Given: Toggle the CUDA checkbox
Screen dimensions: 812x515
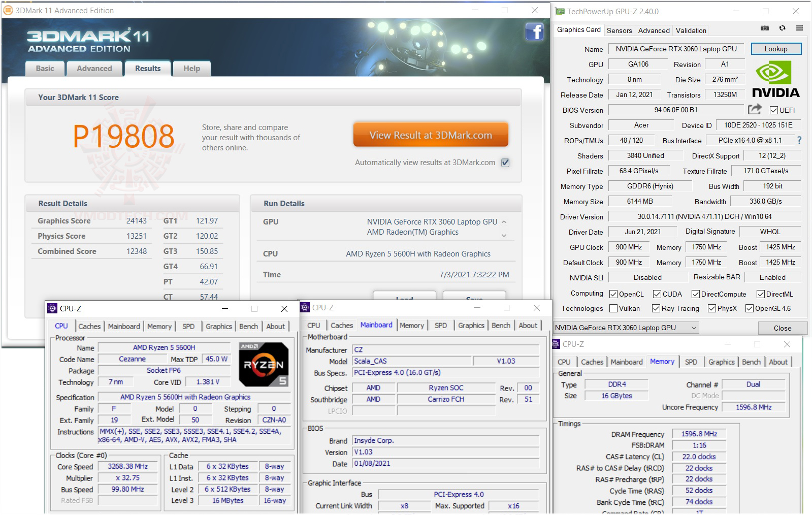Looking at the screenshot, I should [x=657, y=294].
